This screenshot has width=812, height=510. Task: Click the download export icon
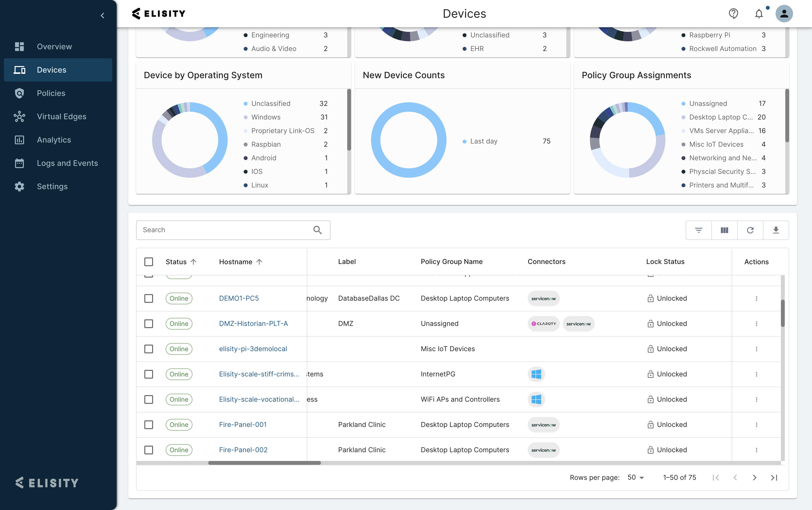click(x=776, y=230)
